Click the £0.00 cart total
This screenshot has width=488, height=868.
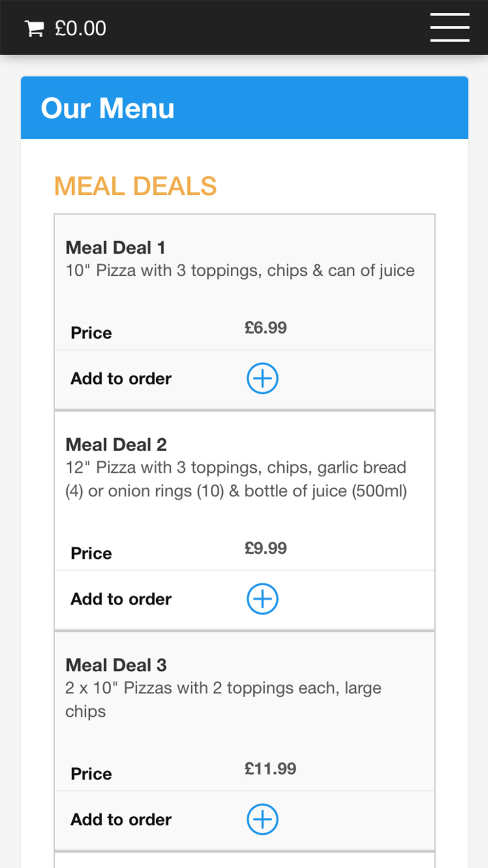coord(81,28)
